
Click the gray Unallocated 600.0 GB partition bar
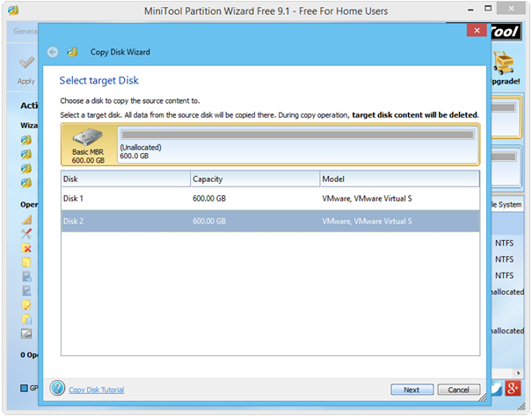click(x=297, y=135)
